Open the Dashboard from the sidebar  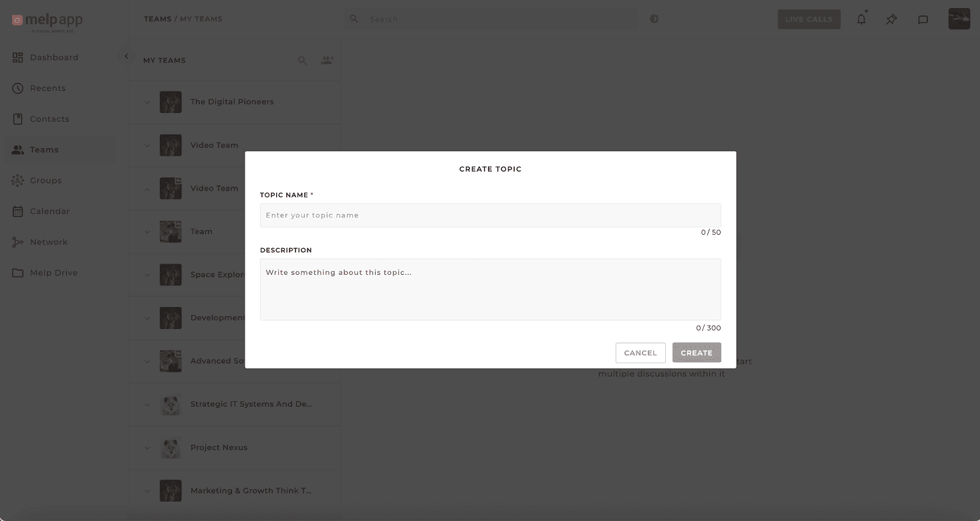[53, 57]
